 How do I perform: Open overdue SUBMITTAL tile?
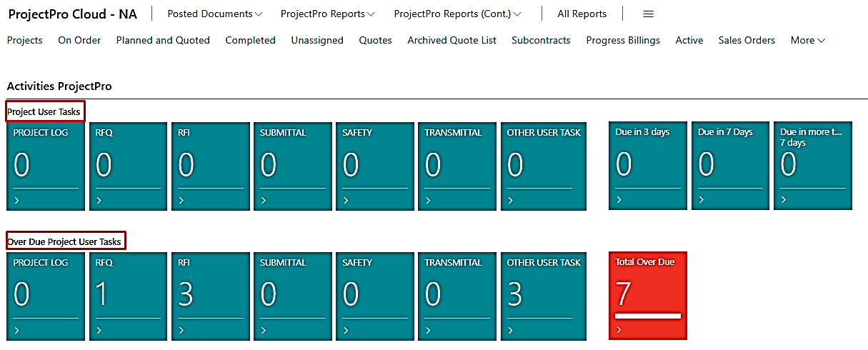click(x=293, y=296)
